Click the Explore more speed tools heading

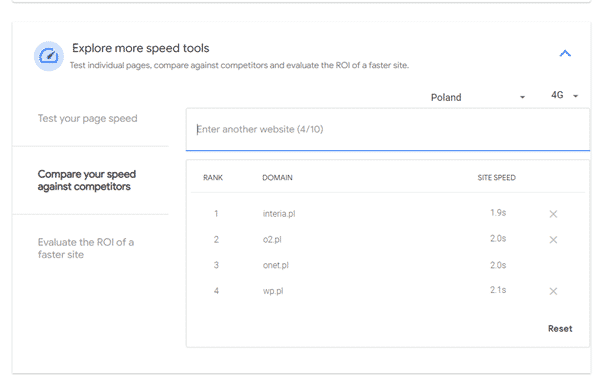[141, 48]
